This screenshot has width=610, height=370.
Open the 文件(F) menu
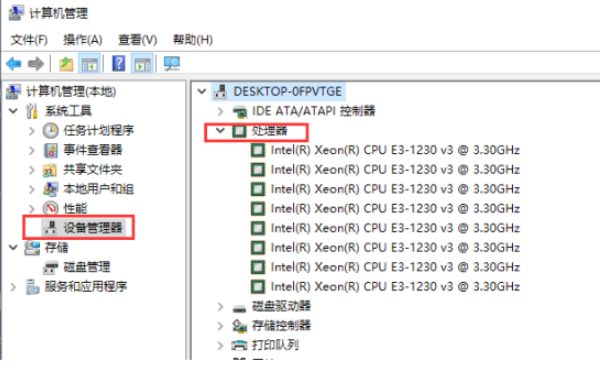29,40
